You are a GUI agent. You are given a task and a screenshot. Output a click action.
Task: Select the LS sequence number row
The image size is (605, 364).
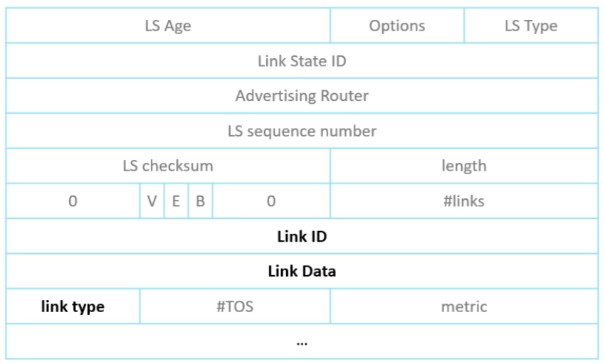302,131
